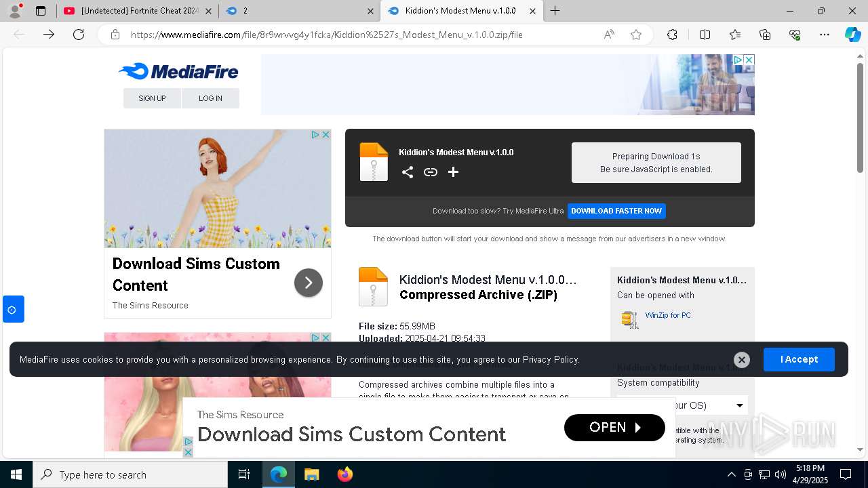Open the Favorites list
Screen dimensions: 868x488
[735, 35]
